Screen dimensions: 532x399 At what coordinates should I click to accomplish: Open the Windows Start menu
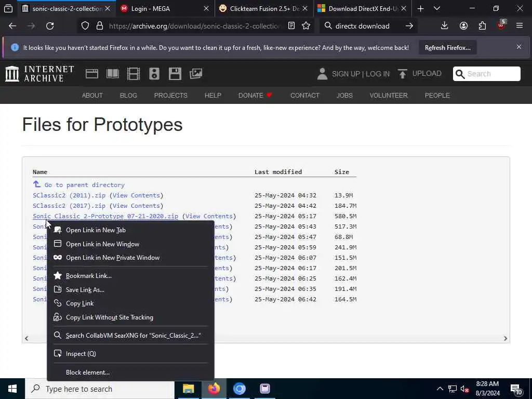point(12,389)
